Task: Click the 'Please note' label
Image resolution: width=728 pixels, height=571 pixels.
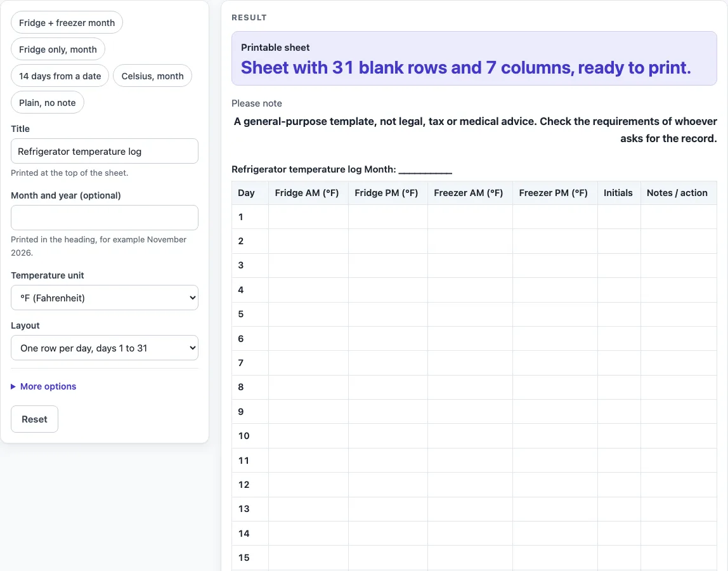Action: click(257, 103)
